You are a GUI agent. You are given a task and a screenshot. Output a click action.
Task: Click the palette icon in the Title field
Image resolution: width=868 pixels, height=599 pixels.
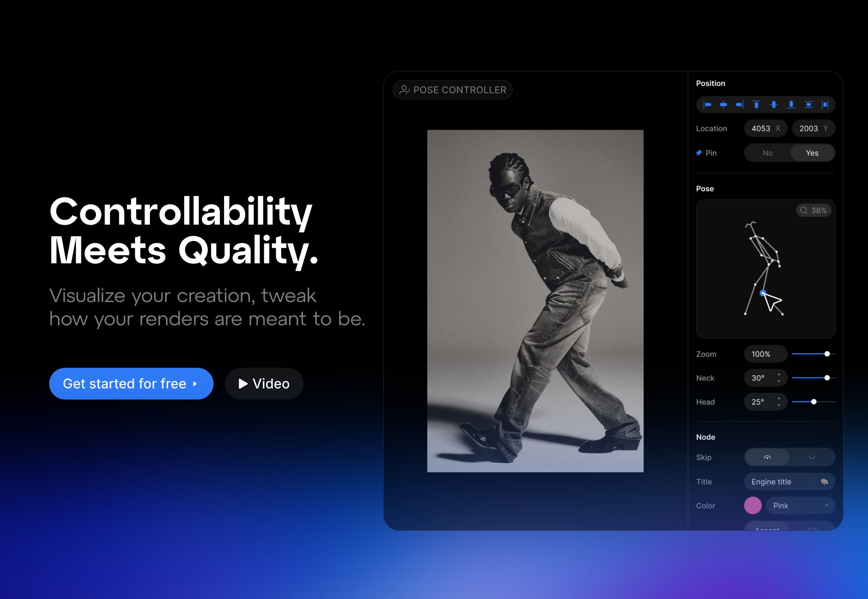click(x=824, y=482)
